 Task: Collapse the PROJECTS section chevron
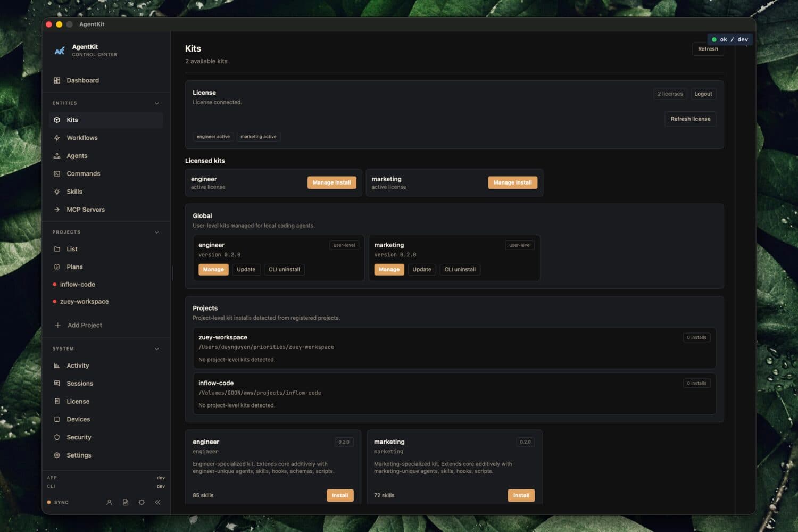click(157, 232)
